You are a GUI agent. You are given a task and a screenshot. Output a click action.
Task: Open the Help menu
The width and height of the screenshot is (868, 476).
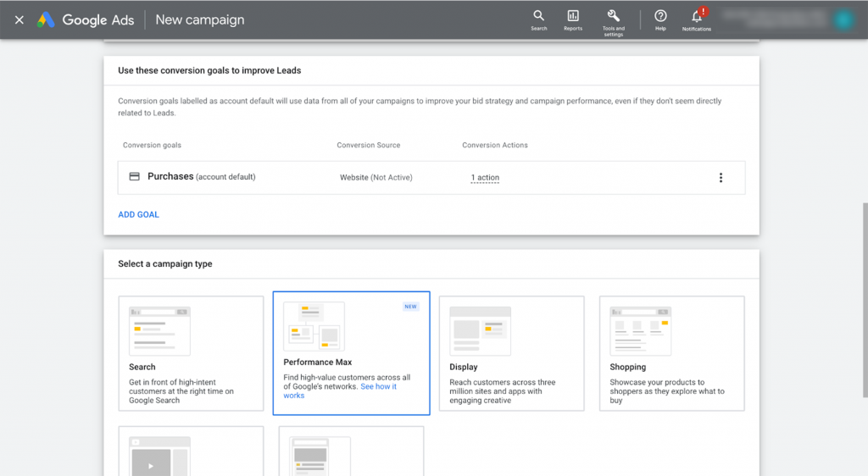660,19
